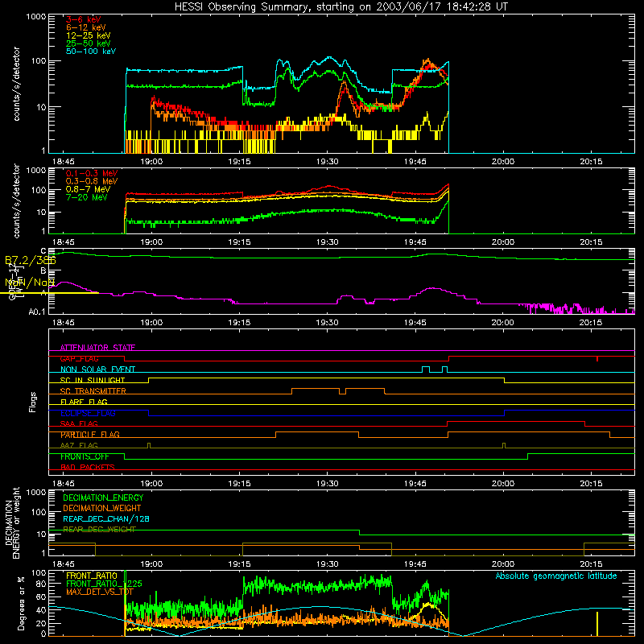Click the red GAP_FLAG tick near 20:15
This screenshot has height=644, width=644.
tap(597, 358)
